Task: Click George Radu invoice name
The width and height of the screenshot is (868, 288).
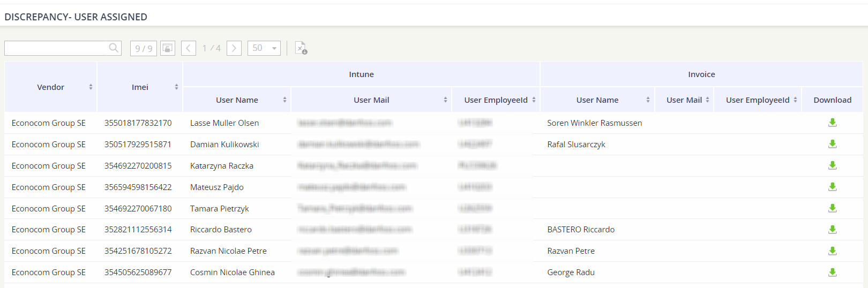Action: point(571,272)
